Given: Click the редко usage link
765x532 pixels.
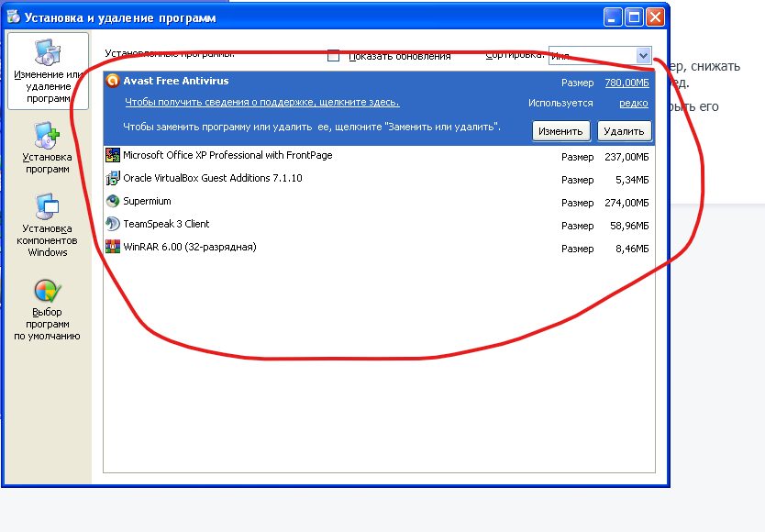Looking at the screenshot, I should tap(634, 103).
